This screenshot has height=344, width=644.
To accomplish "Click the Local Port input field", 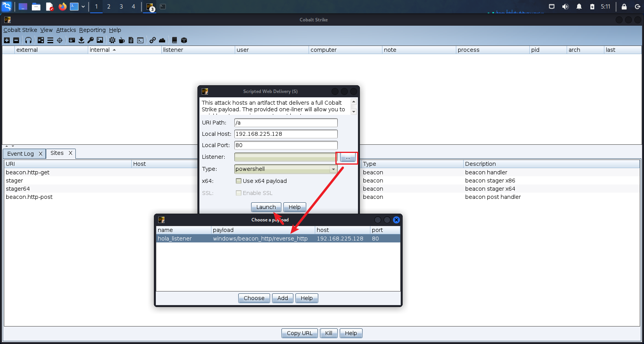I will [286, 145].
